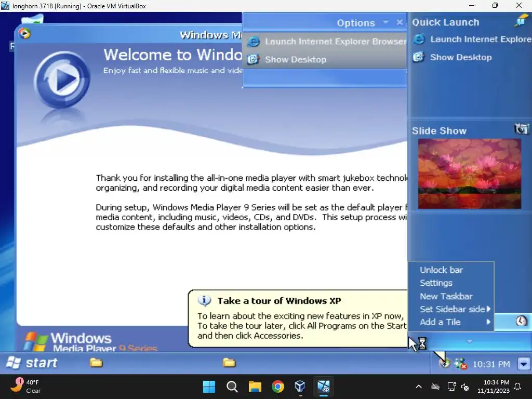Show hidden icons in Windows 11 tray
The image size is (532, 399).
pyautogui.click(x=419, y=387)
